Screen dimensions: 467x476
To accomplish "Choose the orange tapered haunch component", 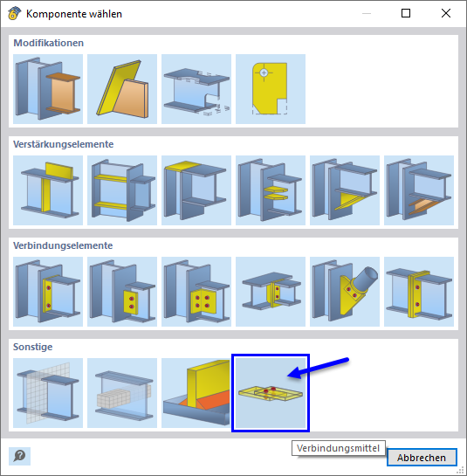I will click(x=419, y=190).
